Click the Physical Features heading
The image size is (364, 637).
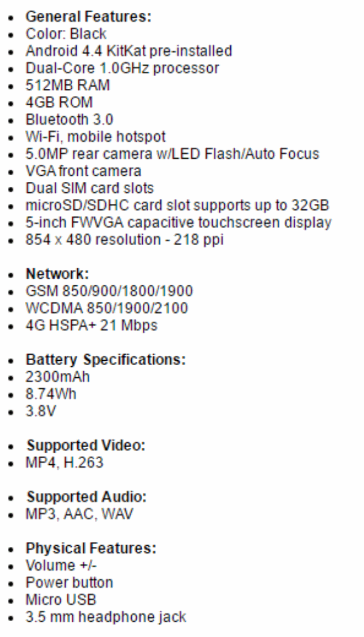[91, 548]
